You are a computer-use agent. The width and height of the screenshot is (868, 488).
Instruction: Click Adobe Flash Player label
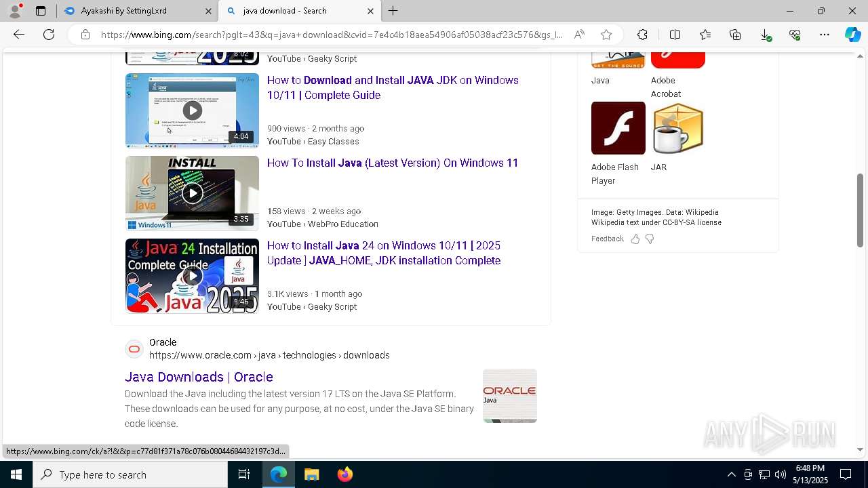[615, 174]
